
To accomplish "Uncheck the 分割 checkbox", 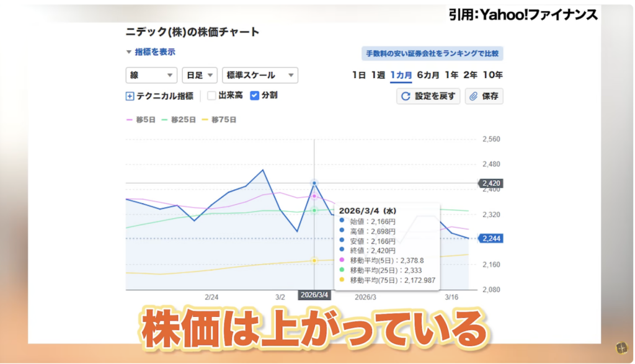I will click(254, 96).
